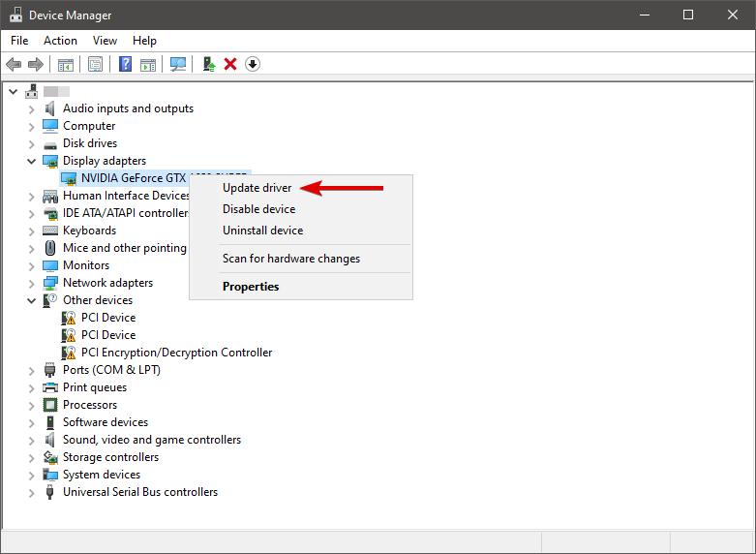Screen dimensions: 756x554
Task: Select the Human Interface Devices row
Action: click(x=126, y=196)
